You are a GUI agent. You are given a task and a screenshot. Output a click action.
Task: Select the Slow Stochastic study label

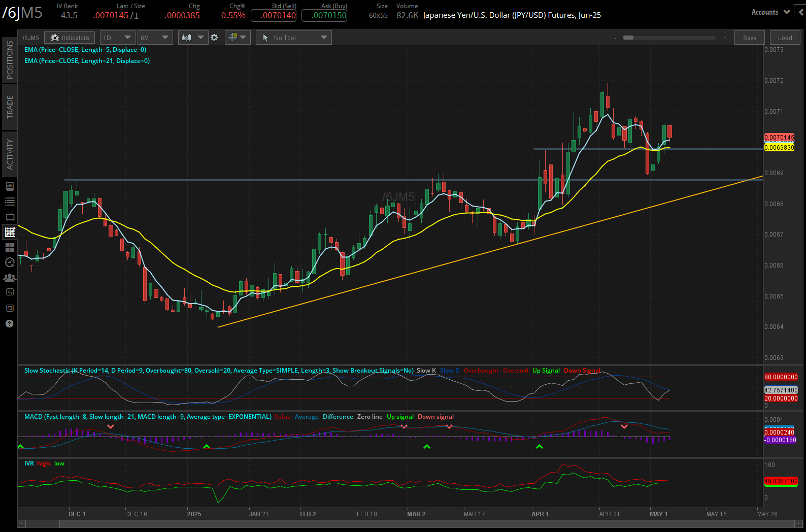pos(219,371)
